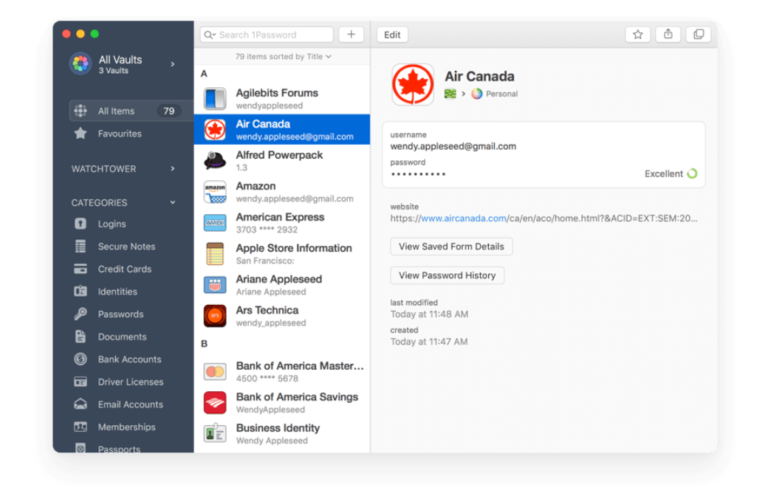
Task: Open the Bank Accounts category icon
Action: click(x=80, y=359)
